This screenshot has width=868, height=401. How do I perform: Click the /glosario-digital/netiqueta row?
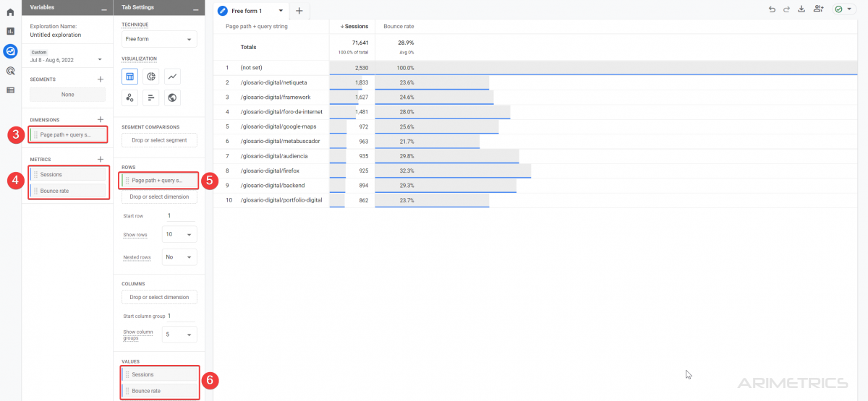tap(535, 82)
